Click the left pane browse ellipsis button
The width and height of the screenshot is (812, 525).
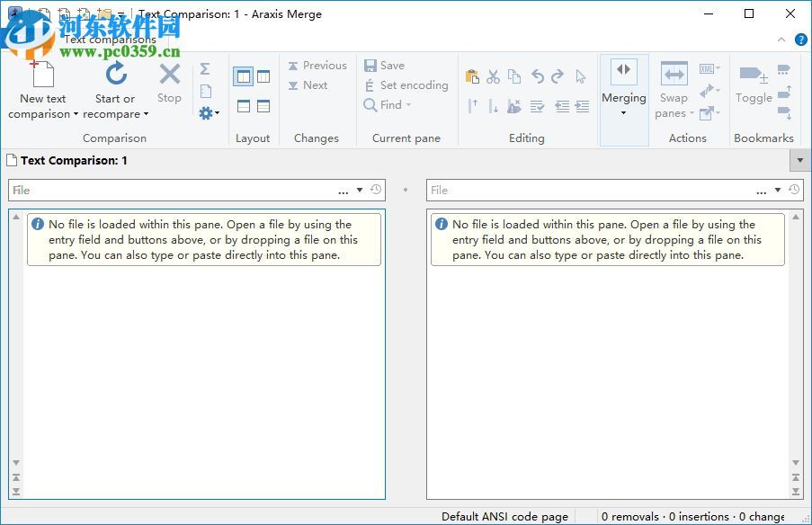tap(344, 191)
